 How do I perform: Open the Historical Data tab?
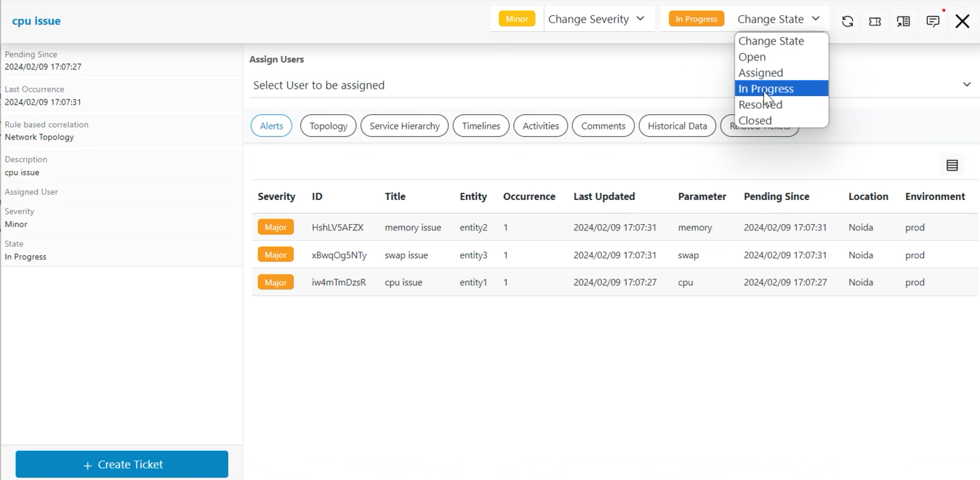pyautogui.click(x=678, y=126)
